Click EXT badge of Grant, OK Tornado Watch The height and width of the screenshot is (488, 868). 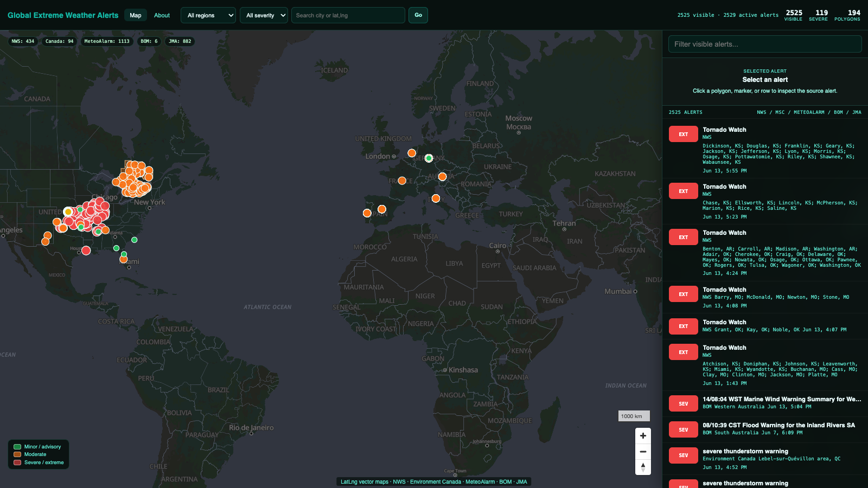683,326
